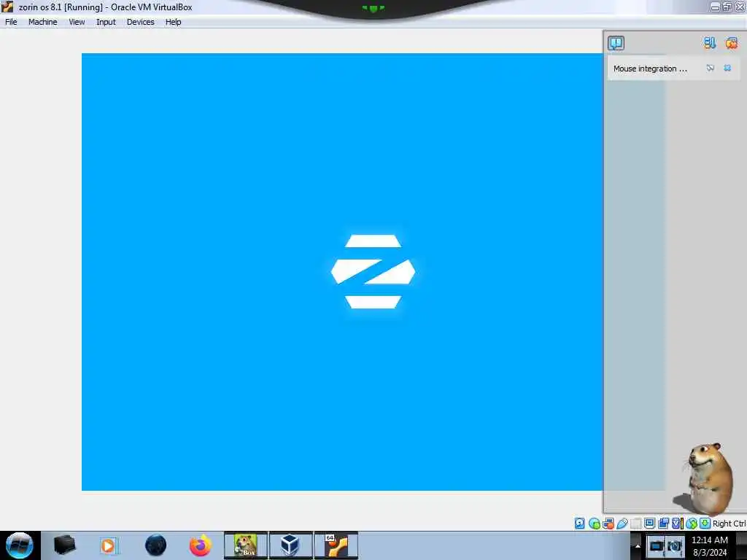This screenshot has height=560, width=747.
Task: Click the delete all notifications icon
Action: point(731,43)
